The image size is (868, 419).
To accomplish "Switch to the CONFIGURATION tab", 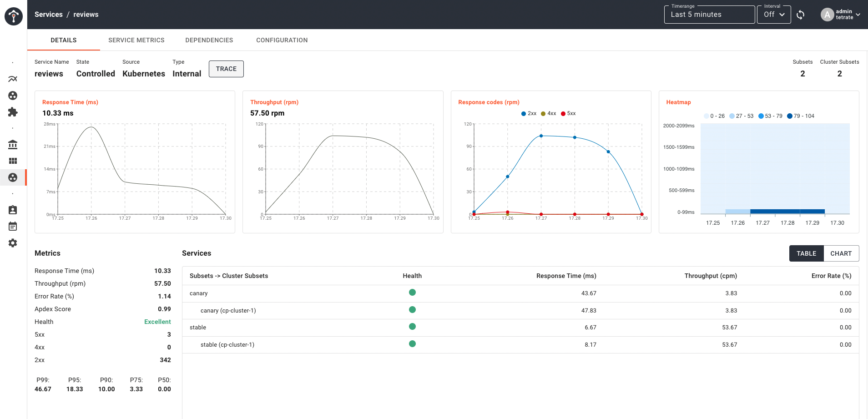I will 282,40.
